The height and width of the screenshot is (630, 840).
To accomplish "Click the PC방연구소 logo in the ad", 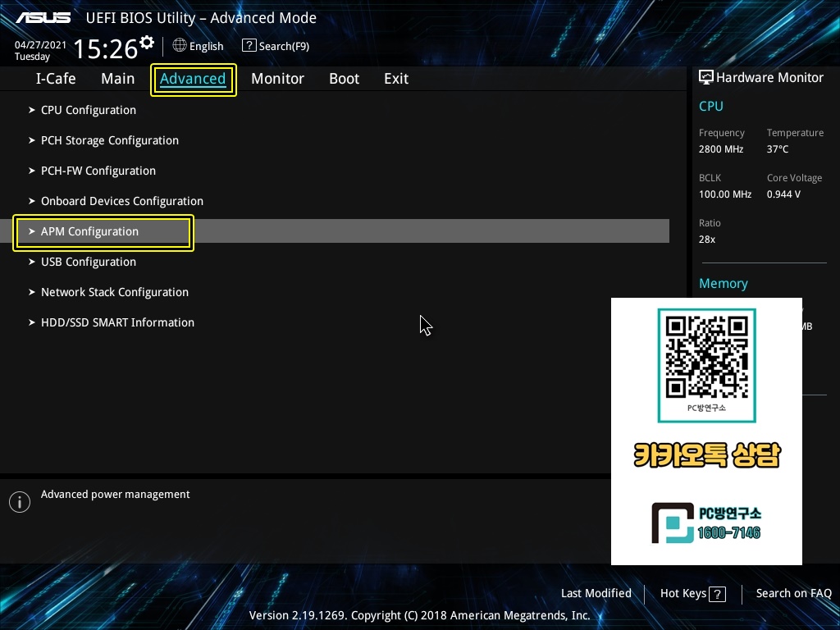I will pyautogui.click(x=673, y=523).
